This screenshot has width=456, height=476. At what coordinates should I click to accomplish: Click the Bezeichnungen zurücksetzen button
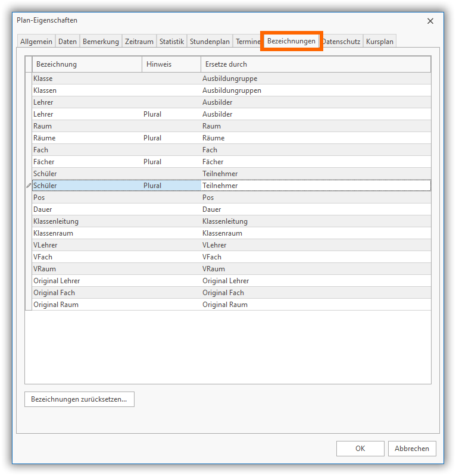click(x=79, y=399)
